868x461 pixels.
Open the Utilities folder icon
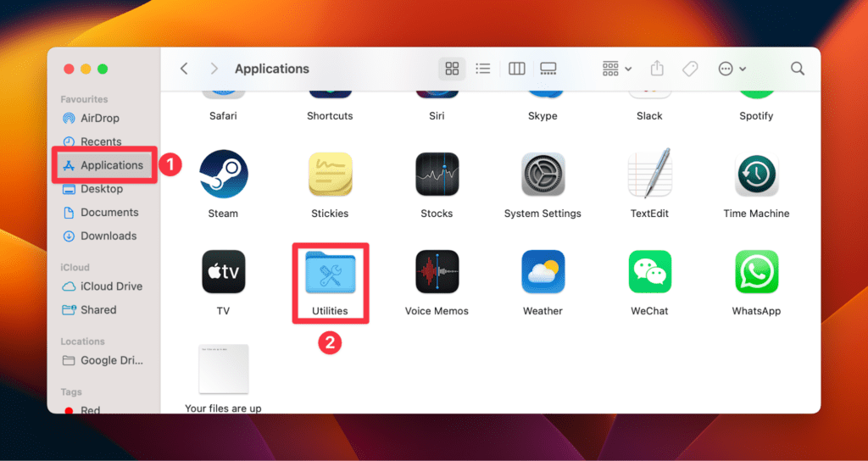pos(331,273)
